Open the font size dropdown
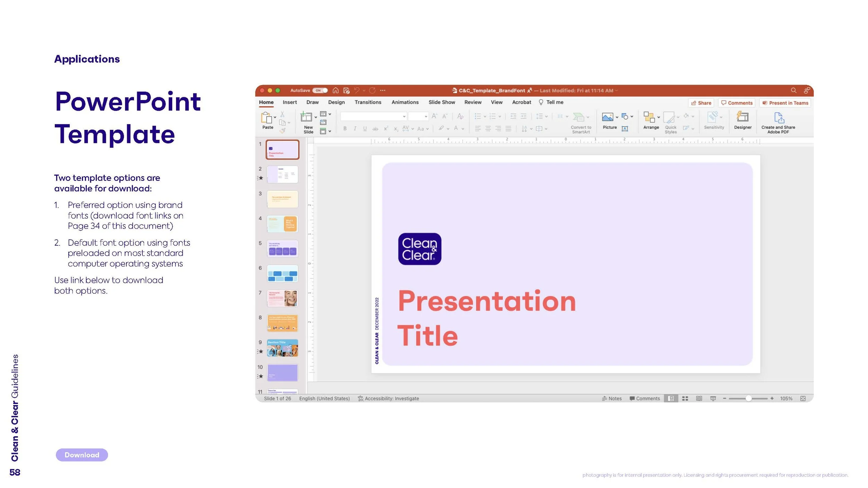The image size is (868, 488). 426,116
